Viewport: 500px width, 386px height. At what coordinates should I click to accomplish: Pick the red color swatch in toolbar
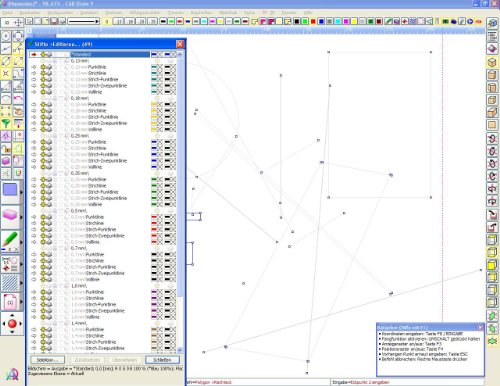[313, 22]
